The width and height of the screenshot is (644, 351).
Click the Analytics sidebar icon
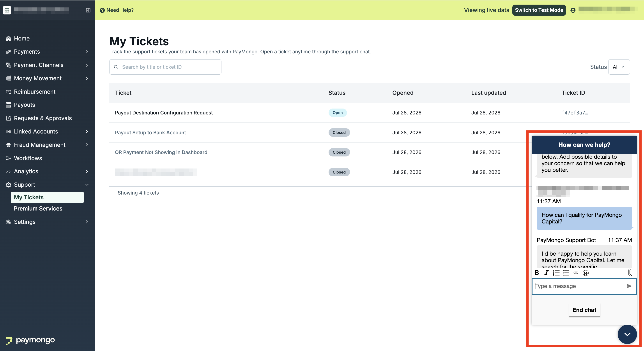point(9,171)
